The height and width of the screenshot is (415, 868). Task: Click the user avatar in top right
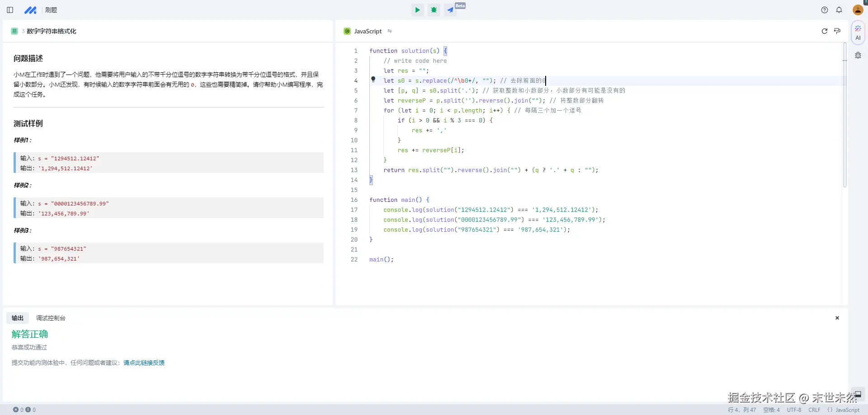click(x=858, y=10)
